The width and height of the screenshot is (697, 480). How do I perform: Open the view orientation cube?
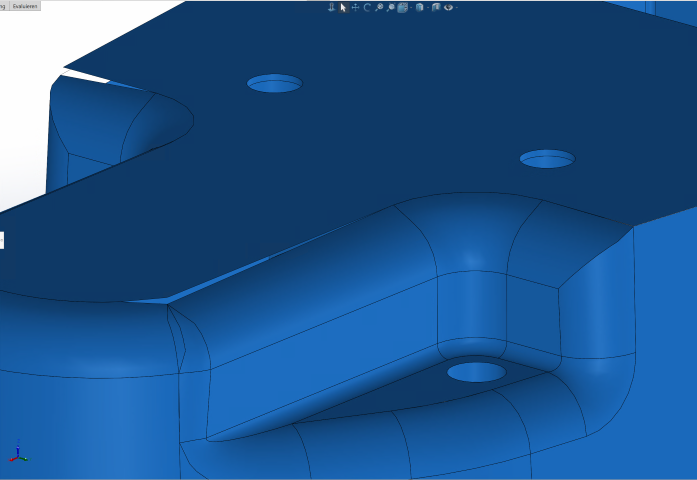point(403,7)
